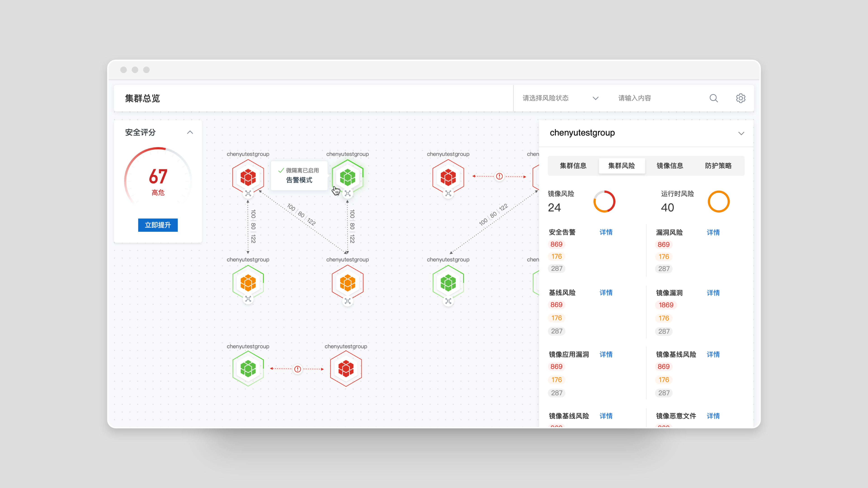Switch to the 镜像信息 tab
The image size is (868, 488).
(670, 166)
